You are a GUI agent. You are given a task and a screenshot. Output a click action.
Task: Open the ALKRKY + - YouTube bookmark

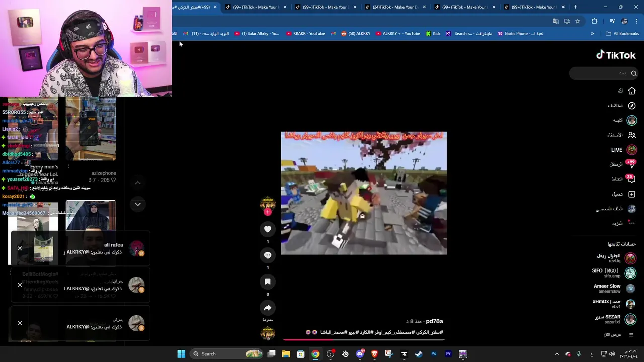click(x=397, y=34)
